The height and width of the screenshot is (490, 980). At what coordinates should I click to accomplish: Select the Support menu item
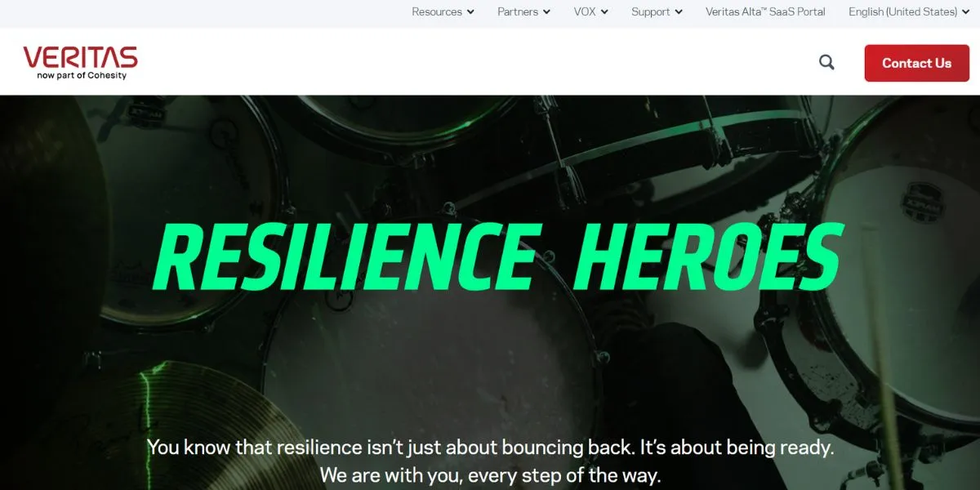point(650,12)
